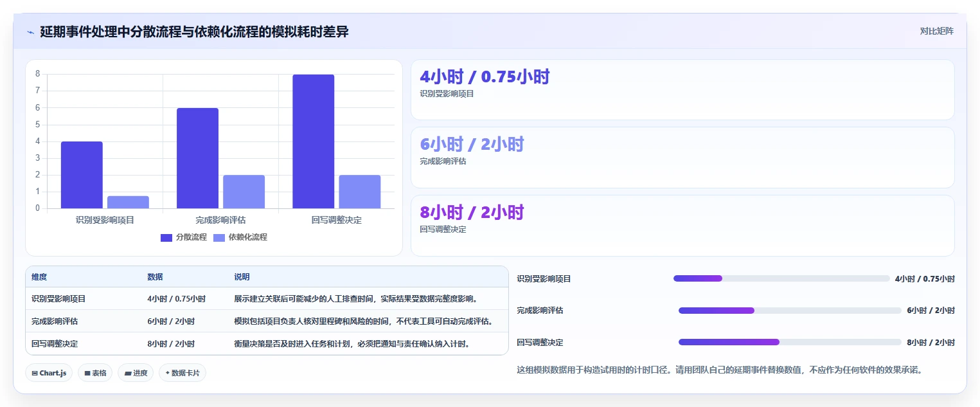Click the Chart.js tag chip
Viewport: 980px width, 407px height.
pos(49,373)
